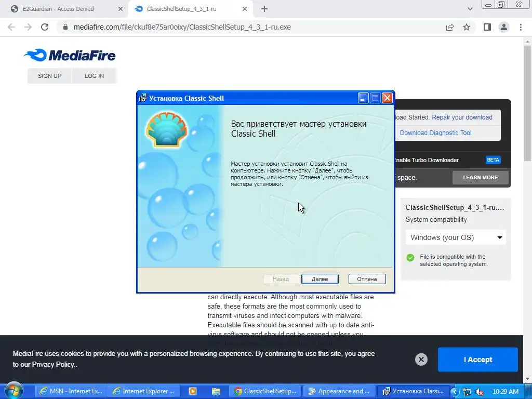Switch to Установка Classic taskbar item
The height and width of the screenshot is (399, 532).
[413, 391]
